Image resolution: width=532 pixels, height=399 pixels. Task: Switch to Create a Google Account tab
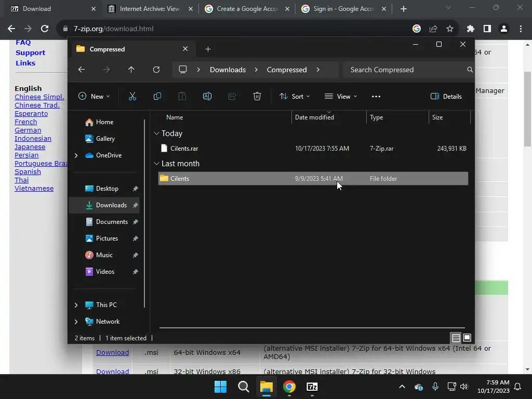[247, 9]
